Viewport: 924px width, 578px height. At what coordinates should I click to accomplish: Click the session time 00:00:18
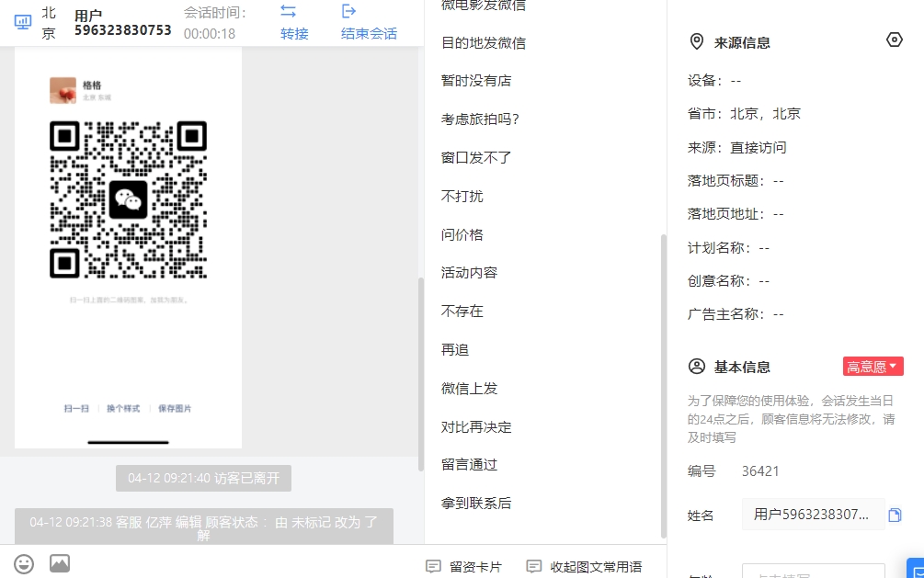(210, 34)
